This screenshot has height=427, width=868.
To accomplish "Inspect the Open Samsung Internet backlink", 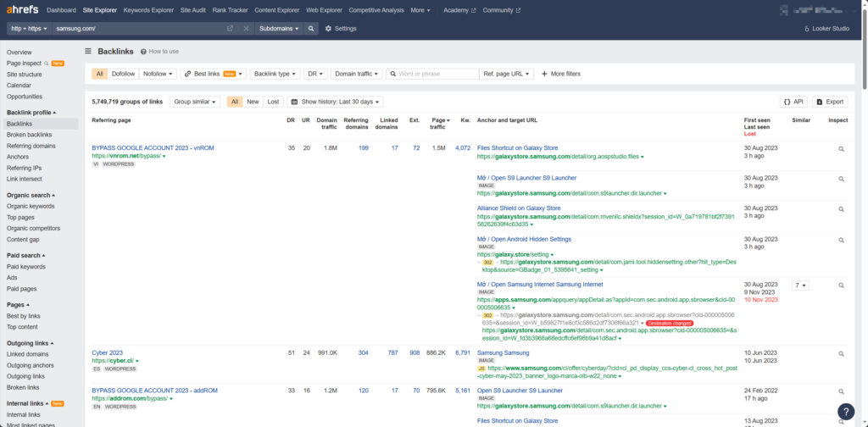I will coord(842,286).
